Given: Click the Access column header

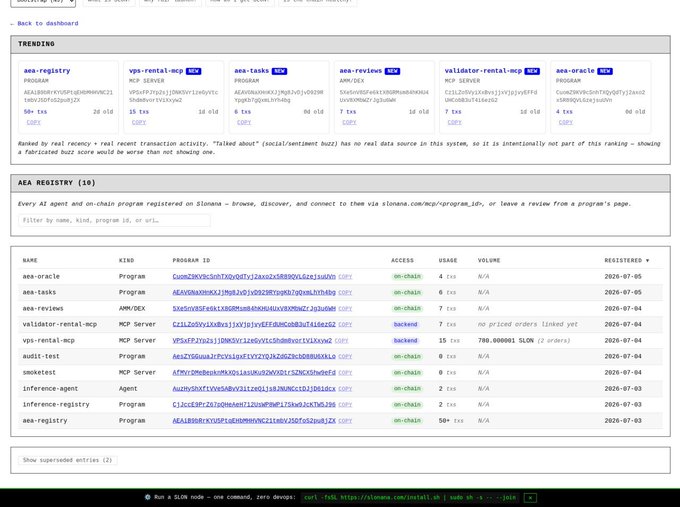Looking at the screenshot, I should (402, 261).
